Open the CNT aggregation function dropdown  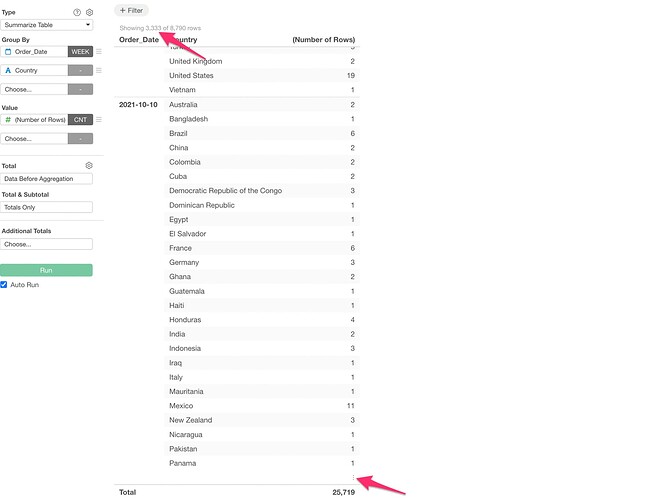tap(80, 120)
